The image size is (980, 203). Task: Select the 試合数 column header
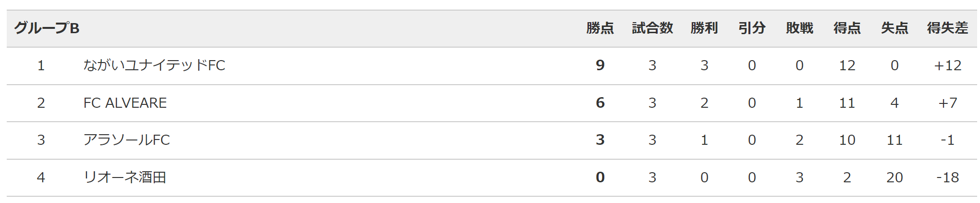click(x=652, y=28)
